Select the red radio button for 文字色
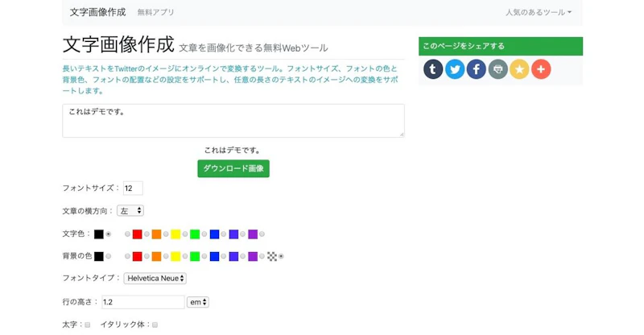Screen dimensions: 644x335 (147, 234)
